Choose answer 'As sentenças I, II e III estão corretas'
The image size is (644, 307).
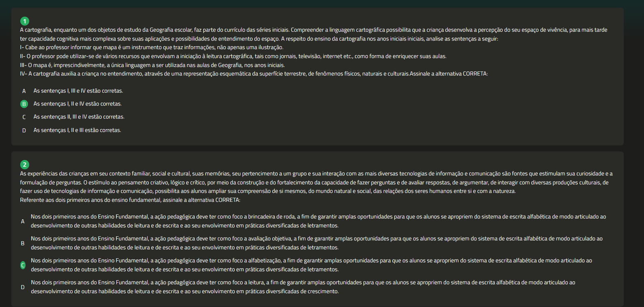point(77,130)
